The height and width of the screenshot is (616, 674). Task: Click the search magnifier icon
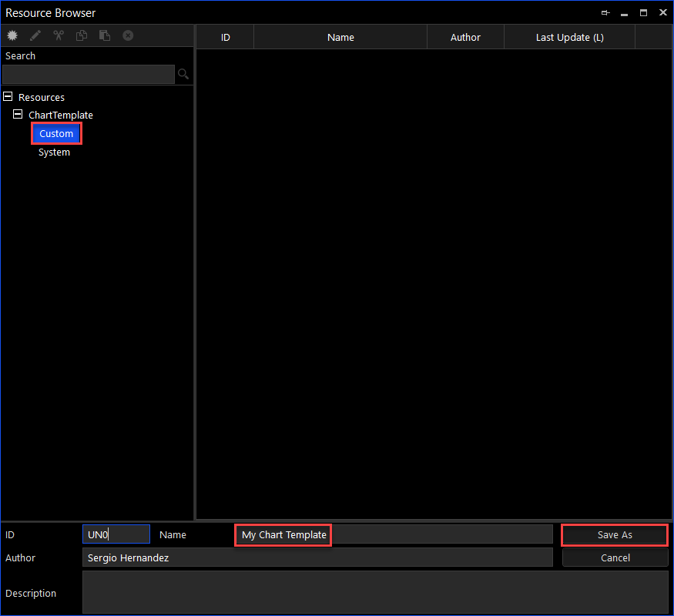coord(183,74)
